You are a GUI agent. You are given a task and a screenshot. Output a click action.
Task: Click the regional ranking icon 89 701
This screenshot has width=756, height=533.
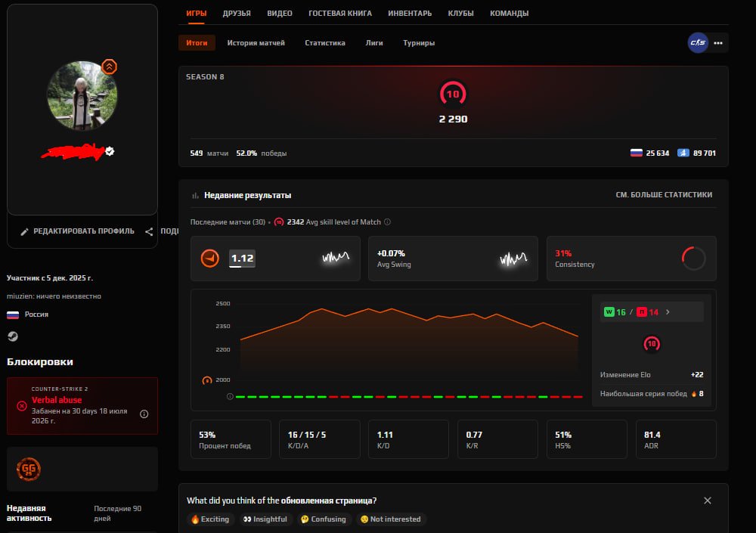(683, 153)
